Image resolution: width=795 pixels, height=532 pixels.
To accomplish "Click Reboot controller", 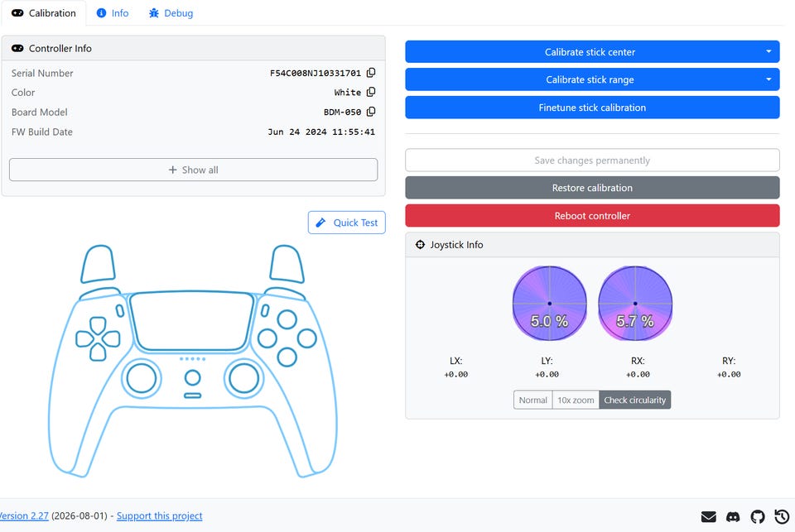I will point(592,215).
